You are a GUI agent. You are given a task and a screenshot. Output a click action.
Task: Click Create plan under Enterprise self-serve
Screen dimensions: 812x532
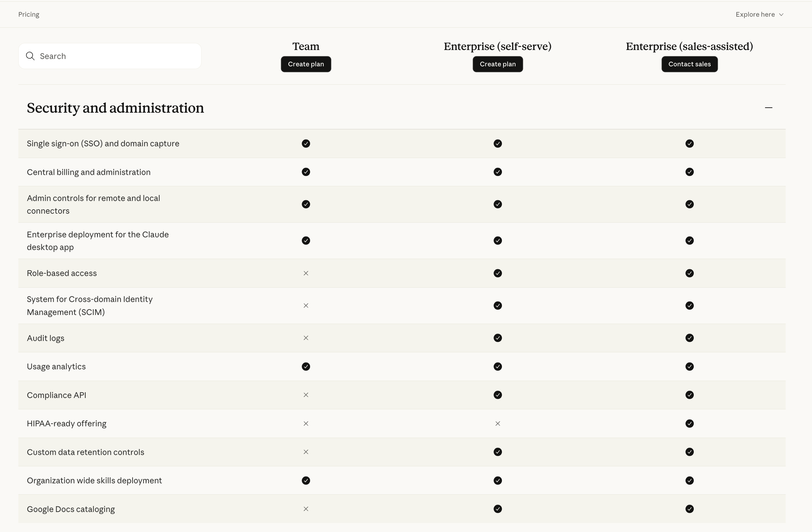pyautogui.click(x=498, y=64)
